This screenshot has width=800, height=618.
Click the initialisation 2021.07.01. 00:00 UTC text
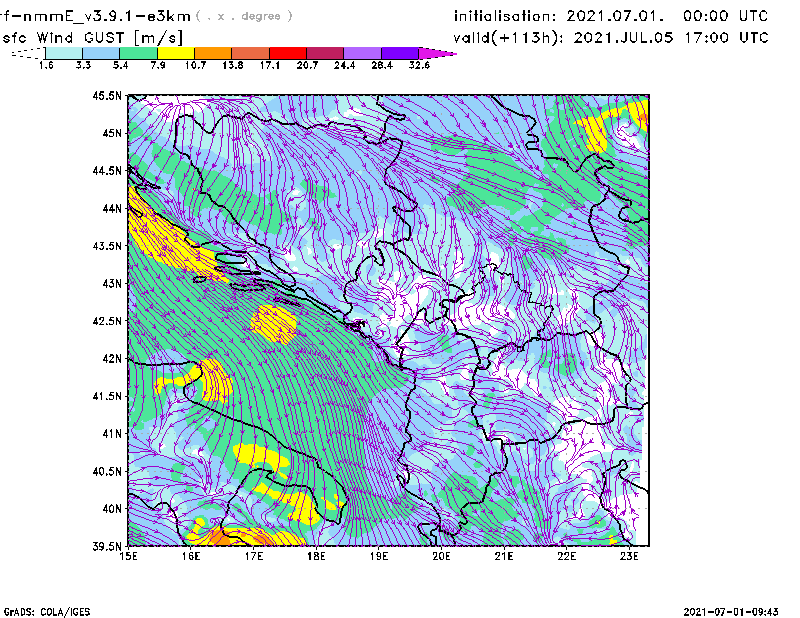click(611, 16)
